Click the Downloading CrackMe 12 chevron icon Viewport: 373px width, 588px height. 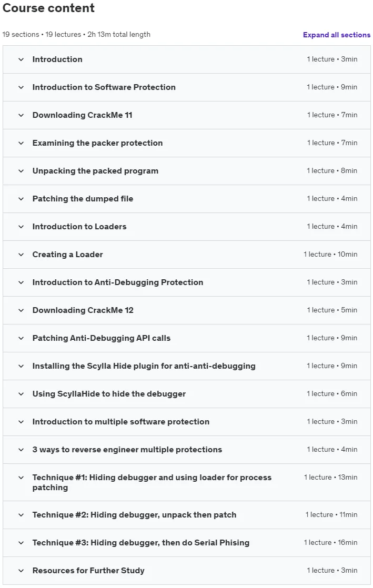(21, 310)
